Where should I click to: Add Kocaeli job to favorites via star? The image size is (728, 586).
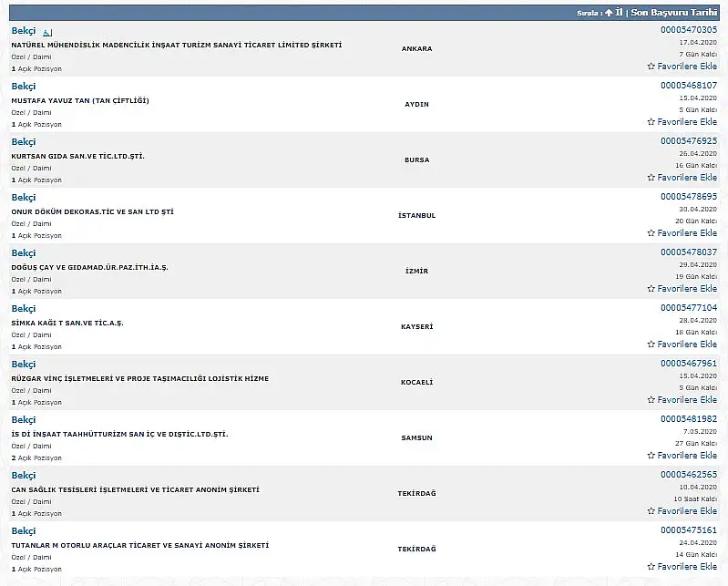coord(651,400)
